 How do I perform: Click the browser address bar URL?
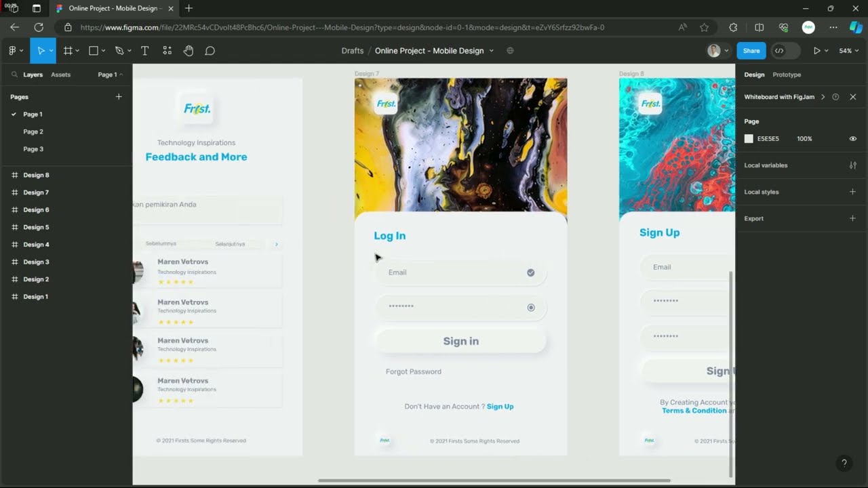342,28
